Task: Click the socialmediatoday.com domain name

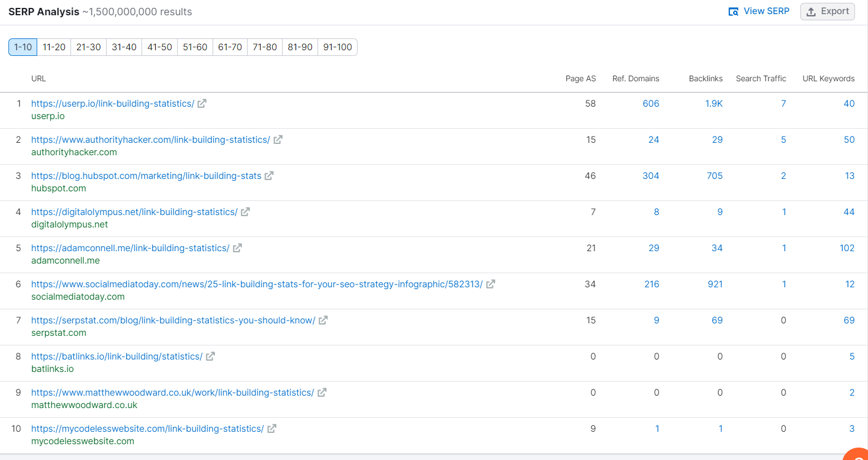Action: (78, 296)
